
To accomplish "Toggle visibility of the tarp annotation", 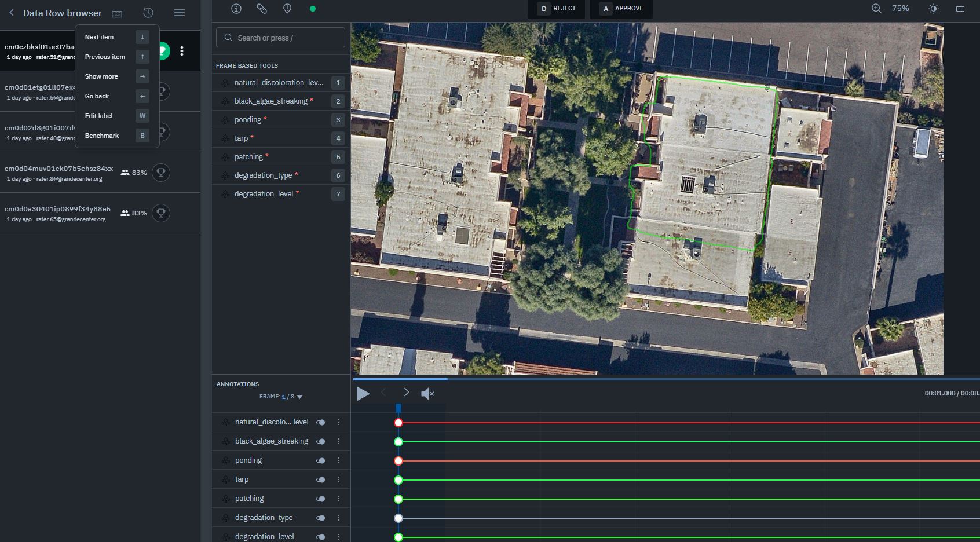I will point(321,479).
